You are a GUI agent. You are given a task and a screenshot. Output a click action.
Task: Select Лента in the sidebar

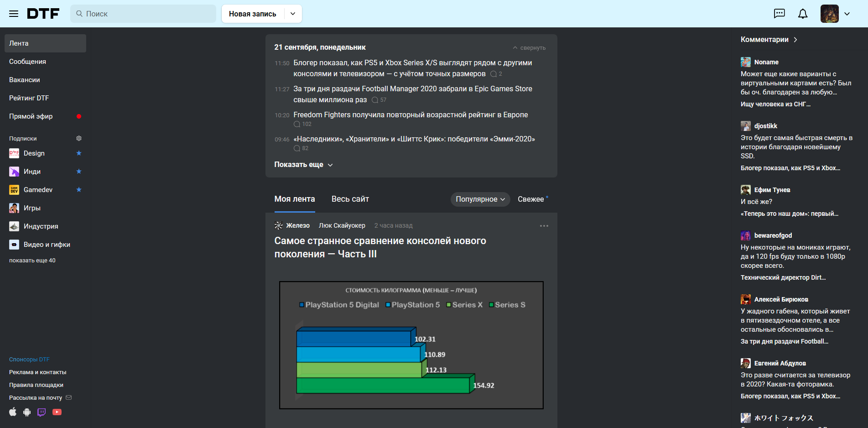(45, 43)
